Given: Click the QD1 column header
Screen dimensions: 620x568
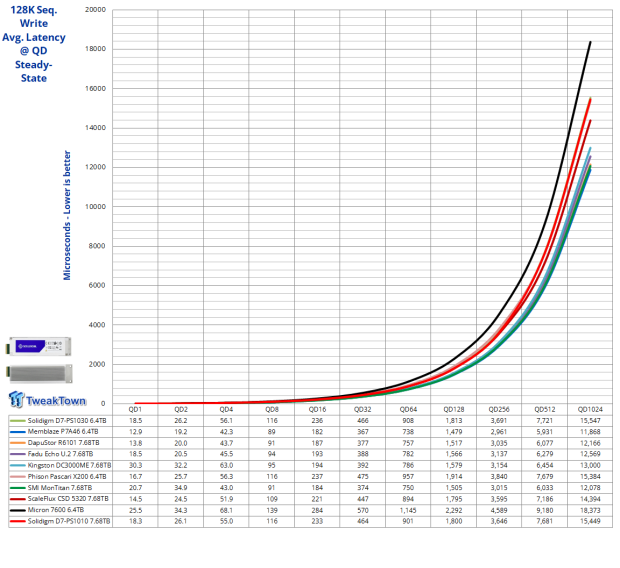Looking at the screenshot, I should pyautogui.click(x=134, y=409).
